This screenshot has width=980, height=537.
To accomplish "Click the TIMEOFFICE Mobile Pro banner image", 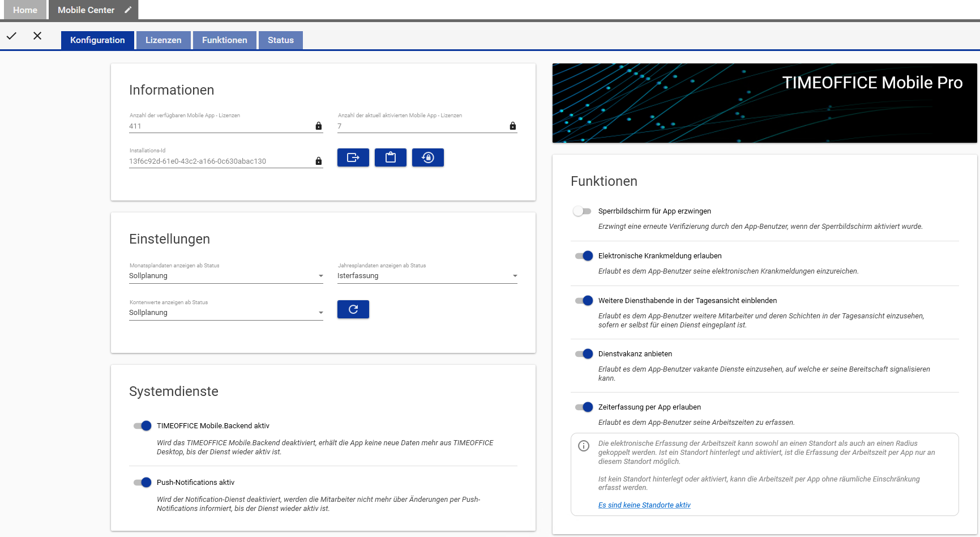I will [x=765, y=103].
